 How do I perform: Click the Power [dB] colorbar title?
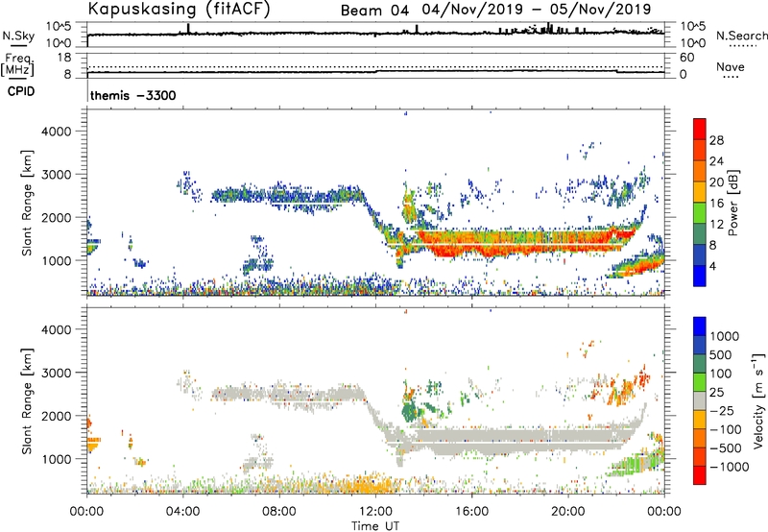732,203
